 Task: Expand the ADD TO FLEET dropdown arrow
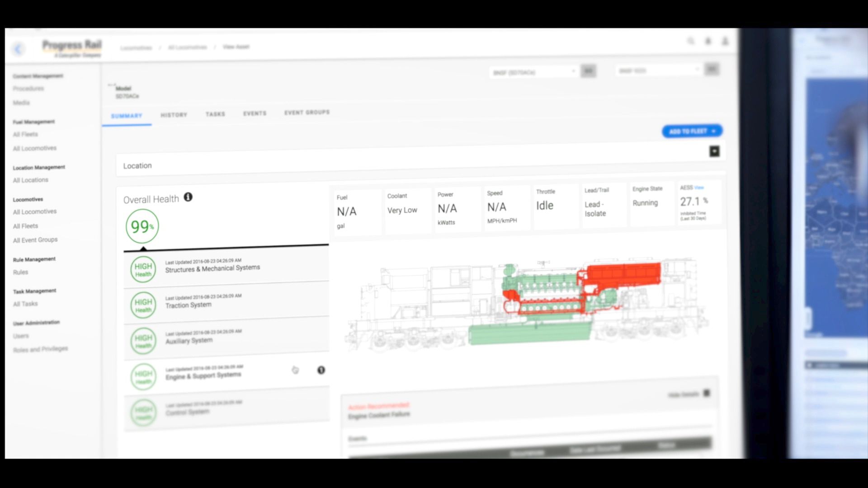pyautogui.click(x=714, y=131)
